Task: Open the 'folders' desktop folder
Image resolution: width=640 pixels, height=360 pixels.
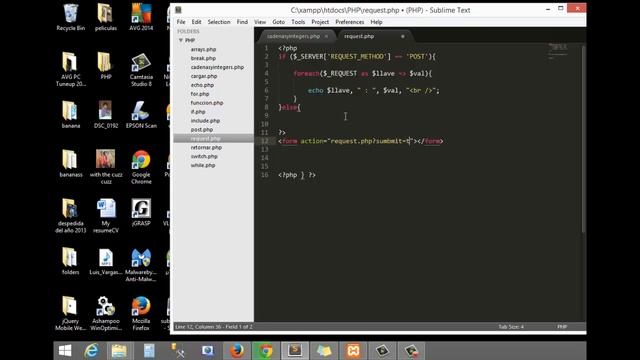Action: click(x=71, y=261)
